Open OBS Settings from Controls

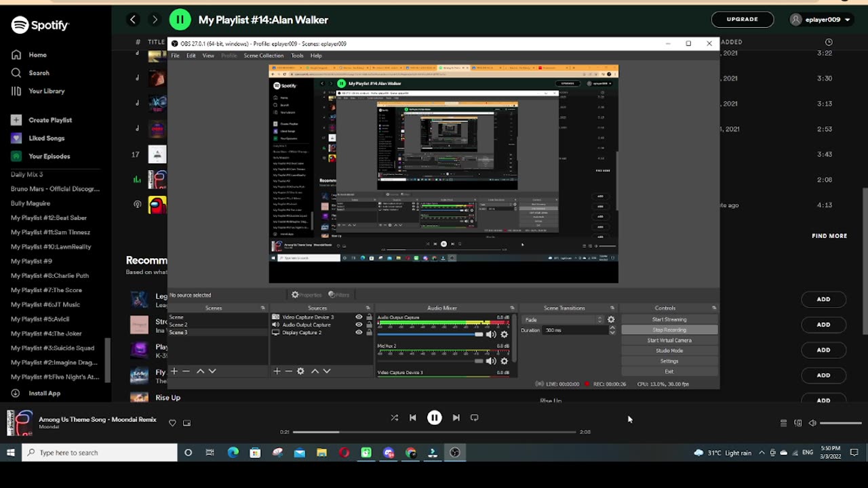[x=669, y=361]
